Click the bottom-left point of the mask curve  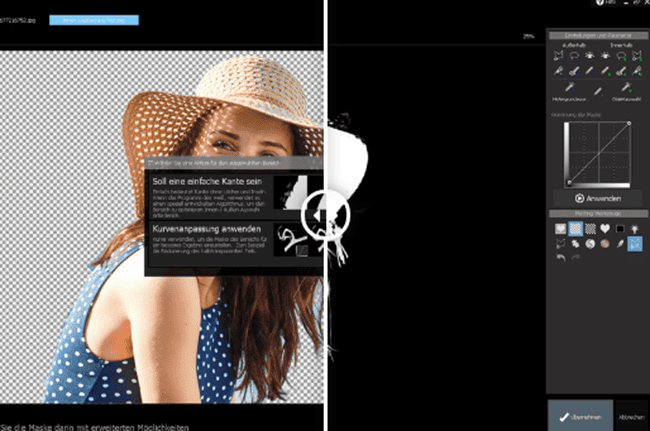pyautogui.click(x=567, y=183)
